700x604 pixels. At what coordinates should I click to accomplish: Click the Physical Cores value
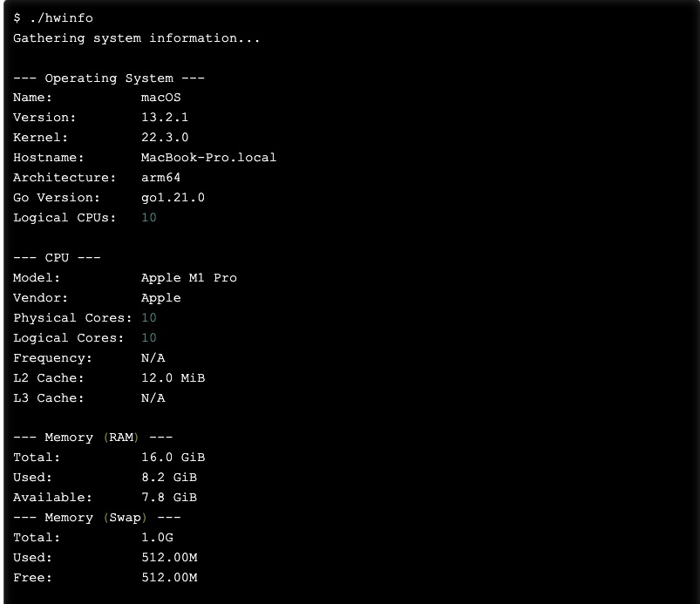[x=149, y=317]
